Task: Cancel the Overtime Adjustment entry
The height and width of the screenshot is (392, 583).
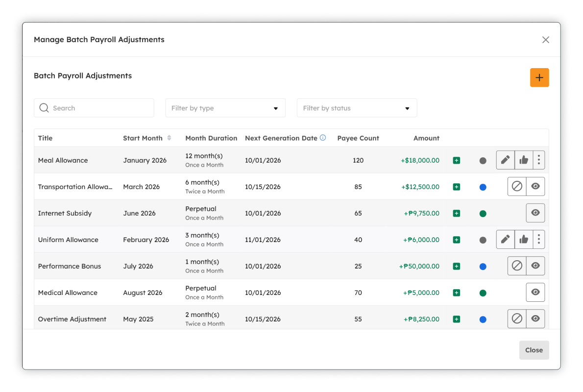Action: point(517,318)
